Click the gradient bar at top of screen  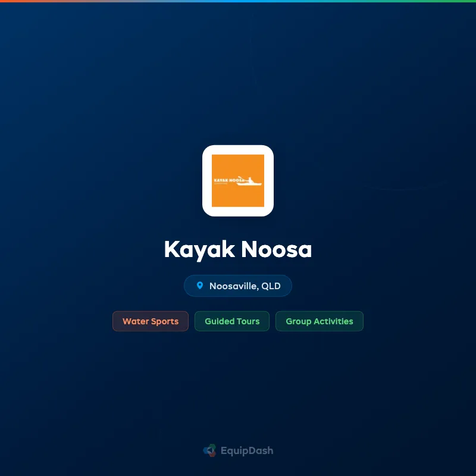click(238, 2)
